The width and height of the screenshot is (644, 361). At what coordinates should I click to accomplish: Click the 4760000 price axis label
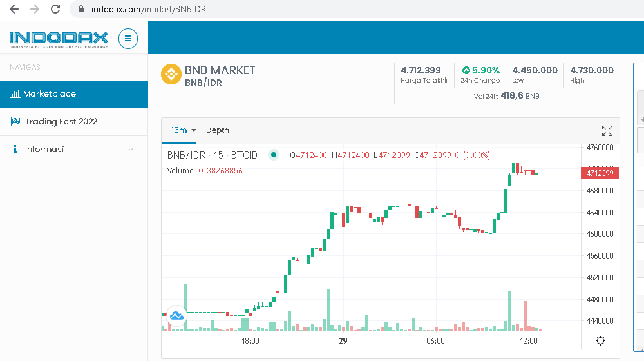point(600,147)
